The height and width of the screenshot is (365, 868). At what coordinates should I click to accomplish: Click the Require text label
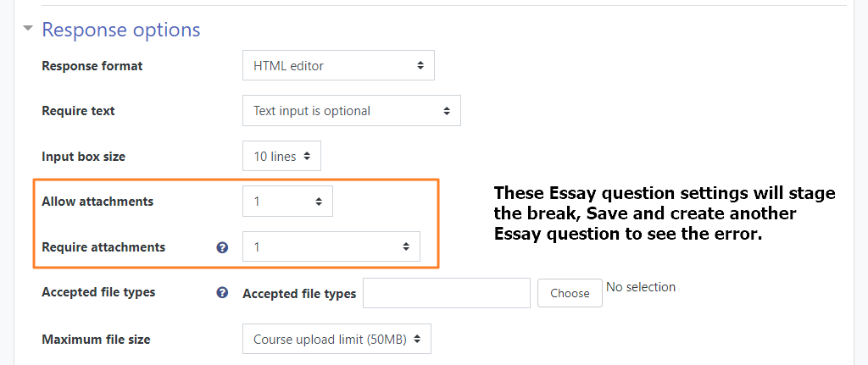pos(79,111)
